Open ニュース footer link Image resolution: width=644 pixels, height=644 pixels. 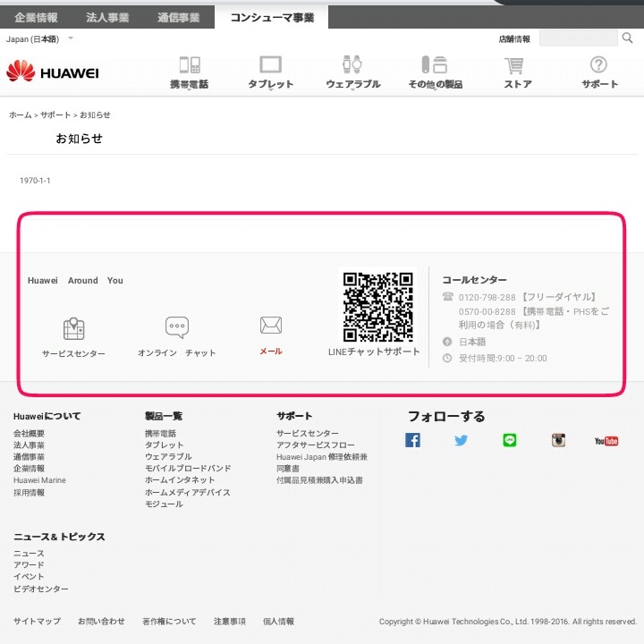click(x=29, y=554)
